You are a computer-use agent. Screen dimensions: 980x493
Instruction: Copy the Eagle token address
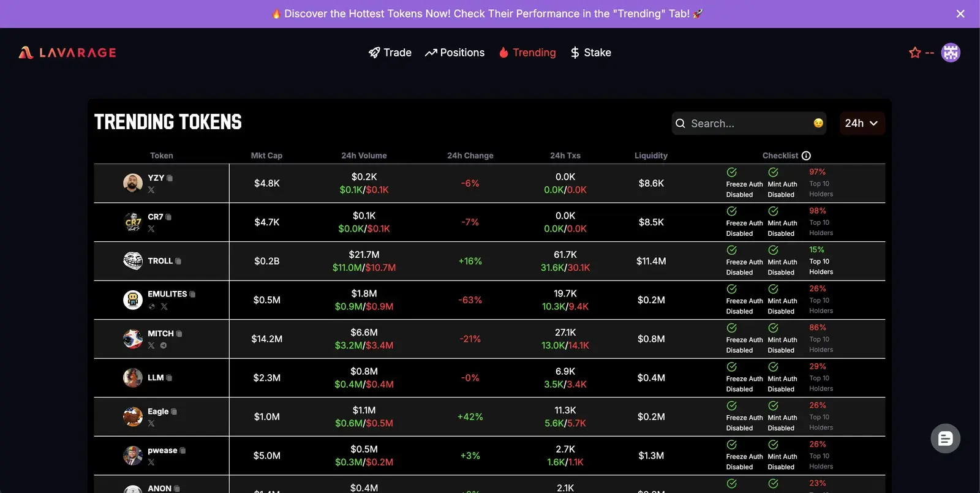(174, 412)
